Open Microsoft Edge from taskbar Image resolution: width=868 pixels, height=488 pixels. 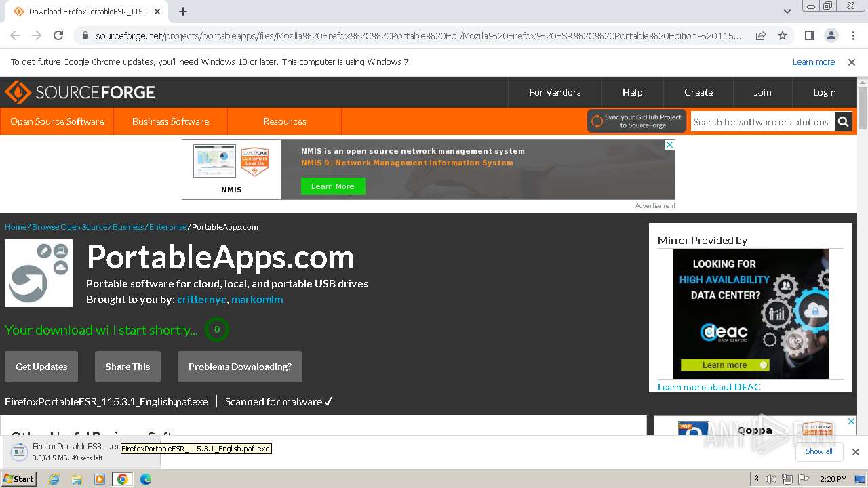[x=146, y=479]
